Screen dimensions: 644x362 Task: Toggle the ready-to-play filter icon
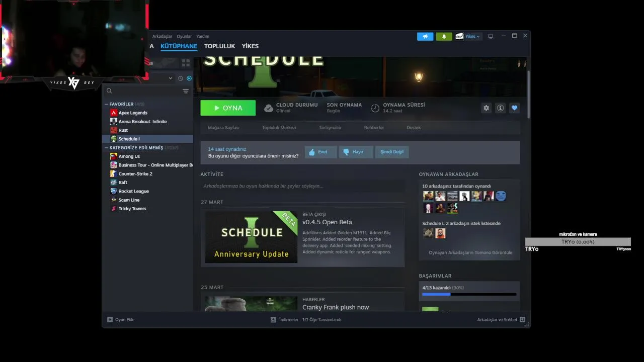click(x=189, y=78)
